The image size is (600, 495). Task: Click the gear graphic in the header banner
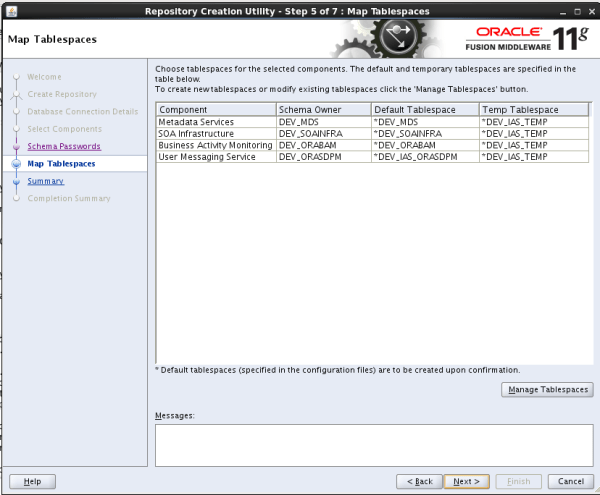pyautogui.click(x=394, y=42)
